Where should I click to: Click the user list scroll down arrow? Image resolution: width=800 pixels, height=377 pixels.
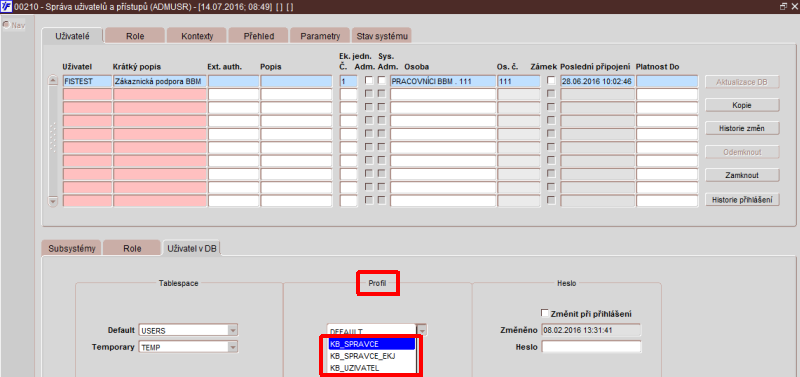pos(53,202)
